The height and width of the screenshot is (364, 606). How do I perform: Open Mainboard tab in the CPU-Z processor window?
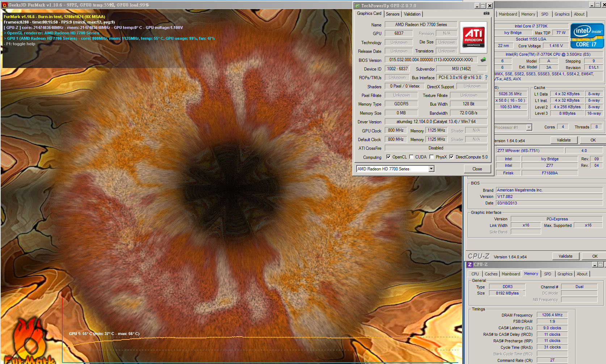[x=508, y=14]
